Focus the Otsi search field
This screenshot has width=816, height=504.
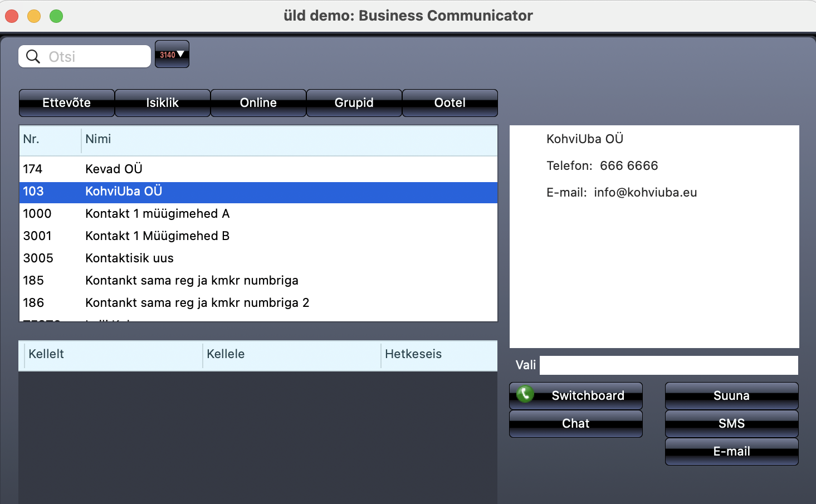point(95,57)
